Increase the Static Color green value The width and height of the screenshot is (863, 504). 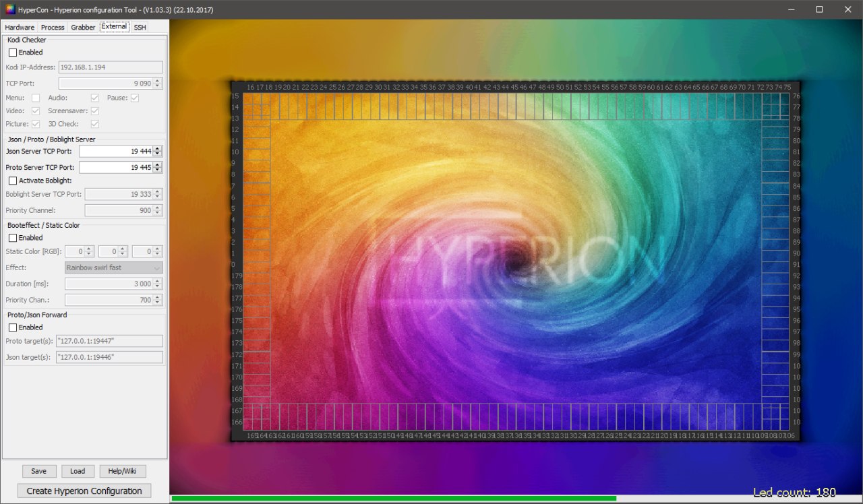click(123, 249)
